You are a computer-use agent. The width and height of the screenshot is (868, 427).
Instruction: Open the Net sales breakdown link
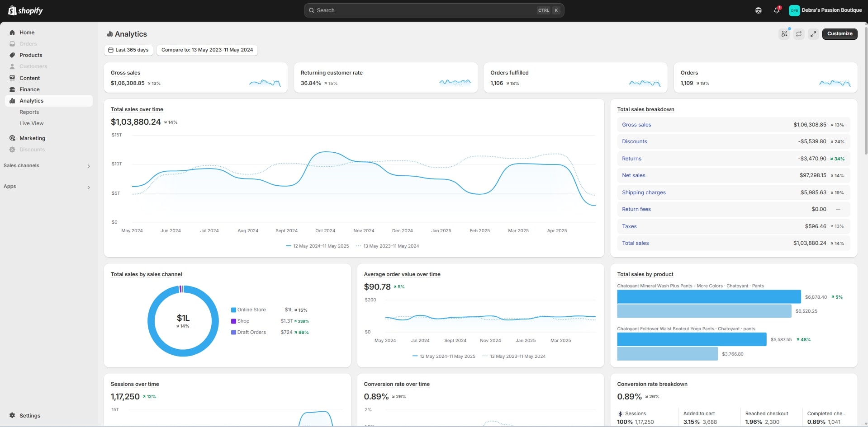[633, 175]
